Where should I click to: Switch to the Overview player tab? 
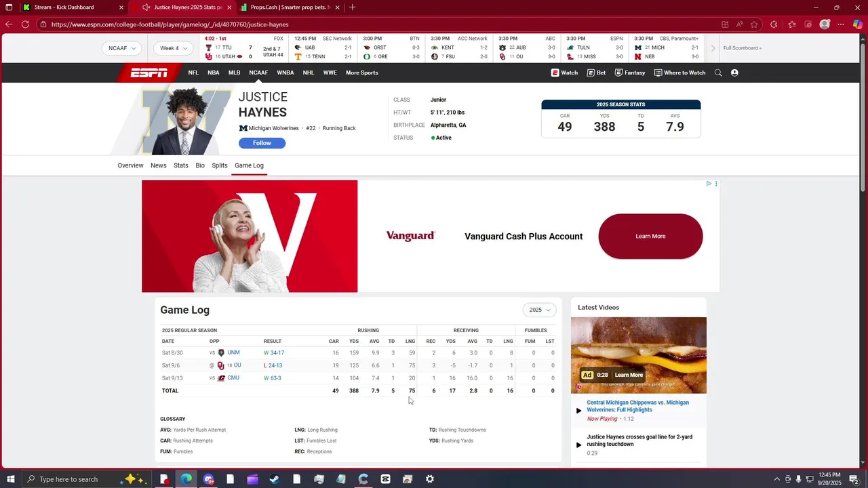point(130,165)
